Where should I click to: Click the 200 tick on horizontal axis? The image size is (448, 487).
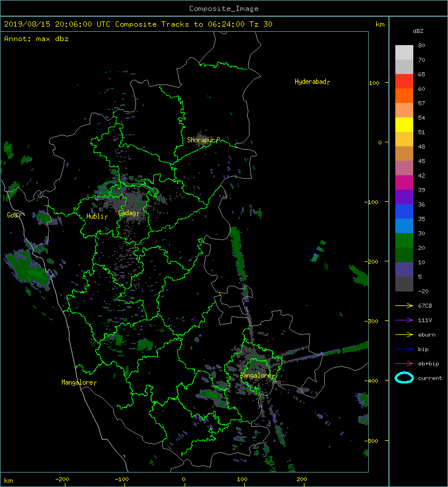(x=302, y=479)
